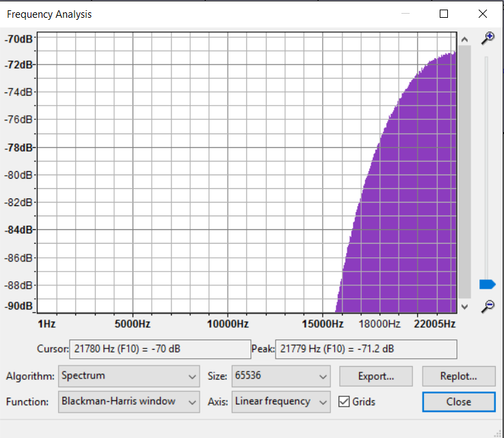Click the -90dB axis label
Image resolution: width=504 pixels, height=438 pixels.
18,305
